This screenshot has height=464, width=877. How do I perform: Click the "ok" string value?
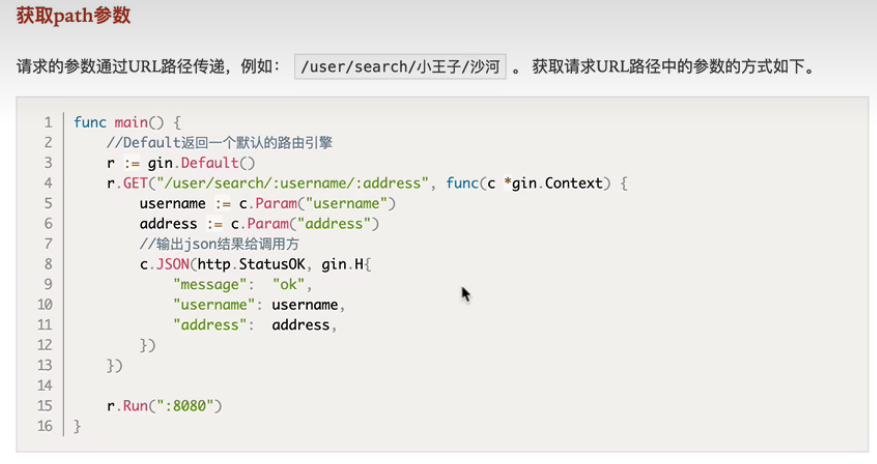coord(289,285)
